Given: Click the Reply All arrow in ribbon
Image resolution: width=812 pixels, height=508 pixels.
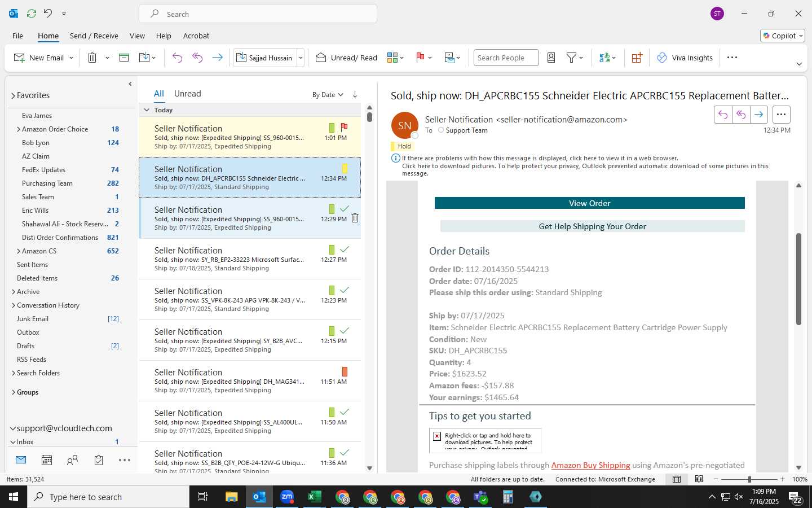Looking at the screenshot, I should [197, 58].
